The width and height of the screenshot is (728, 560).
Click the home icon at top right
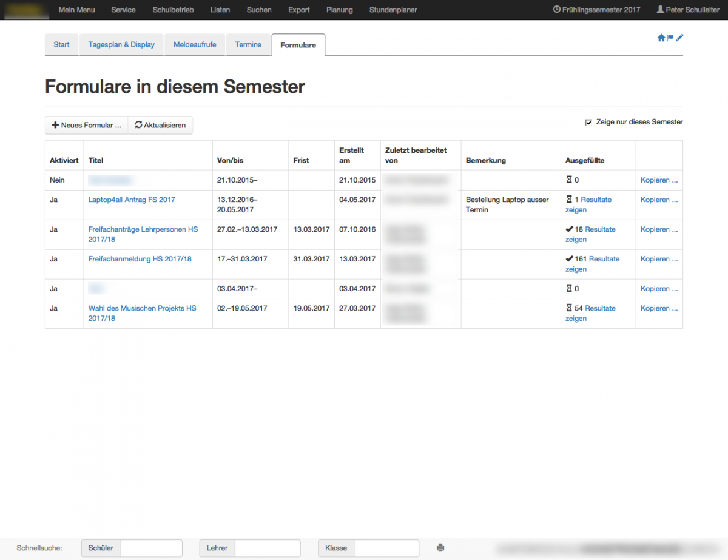click(661, 38)
